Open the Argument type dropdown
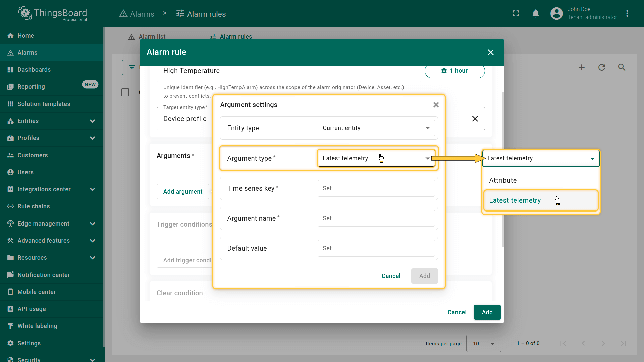 pyautogui.click(x=376, y=158)
